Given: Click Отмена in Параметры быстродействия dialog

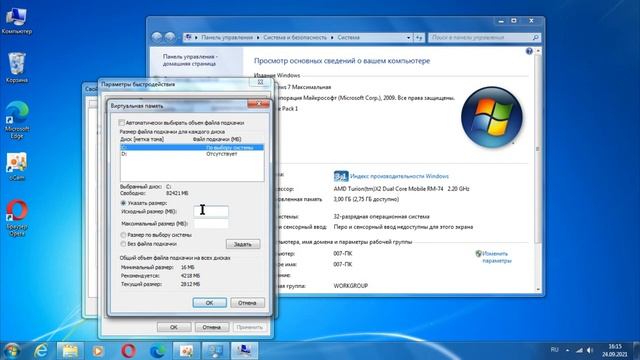Looking at the screenshot, I should (x=211, y=327).
